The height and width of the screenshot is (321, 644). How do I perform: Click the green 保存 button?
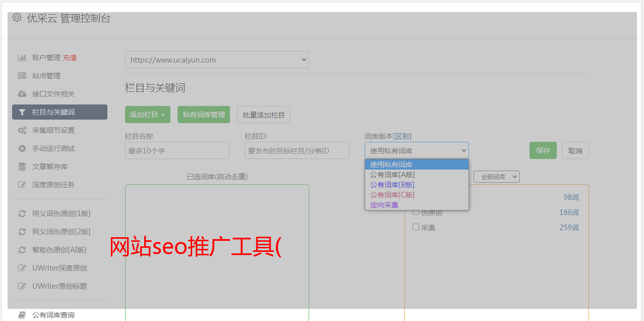[543, 150]
